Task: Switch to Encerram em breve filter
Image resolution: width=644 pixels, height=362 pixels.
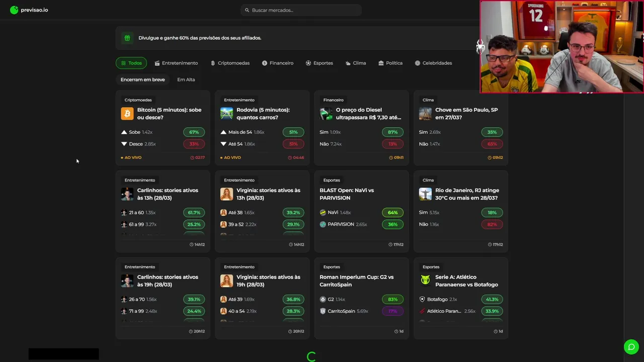Action: pyautogui.click(x=142, y=79)
